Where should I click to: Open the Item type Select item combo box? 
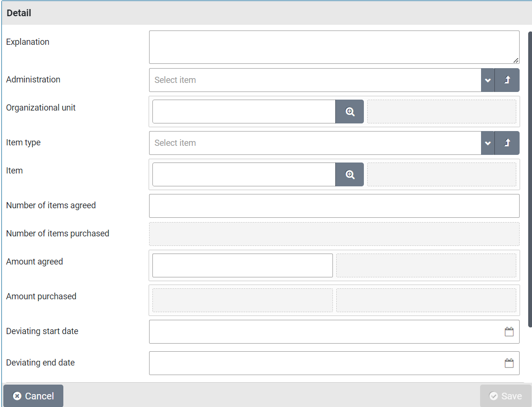pos(314,143)
